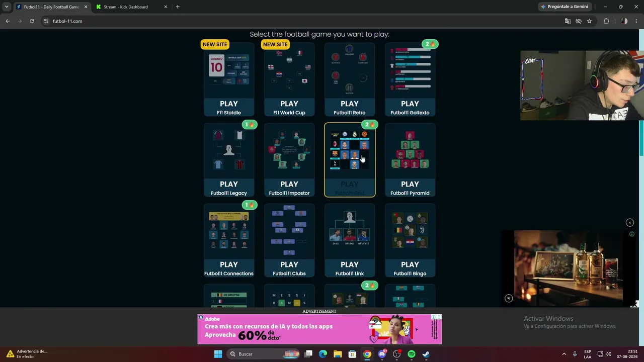The image size is (644, 362).
Task: Reload the futbol-11.com page
Action: pos(32,21)
